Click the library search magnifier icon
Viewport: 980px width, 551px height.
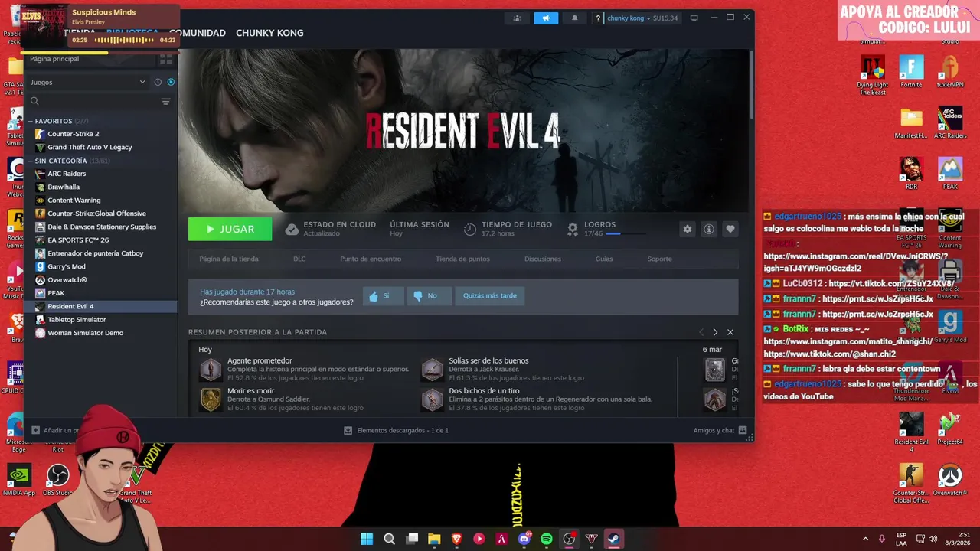[x=34, y=101]
